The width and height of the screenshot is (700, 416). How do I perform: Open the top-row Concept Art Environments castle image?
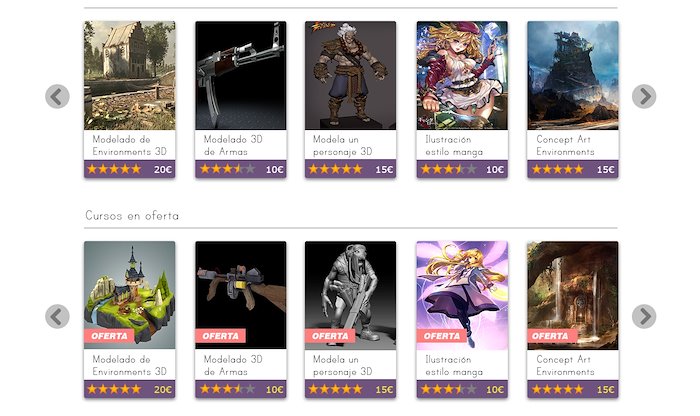(573, 75)
